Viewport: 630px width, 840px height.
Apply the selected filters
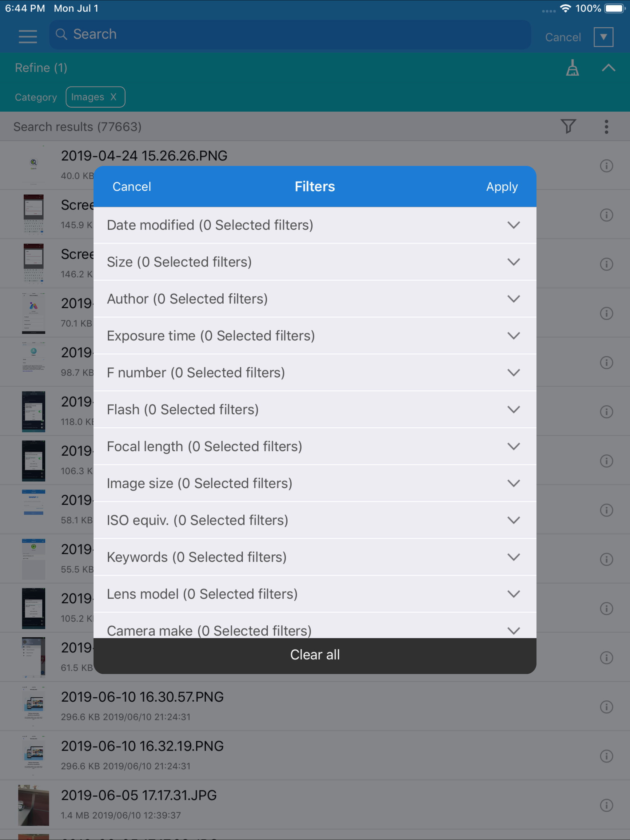click(501, 187)
